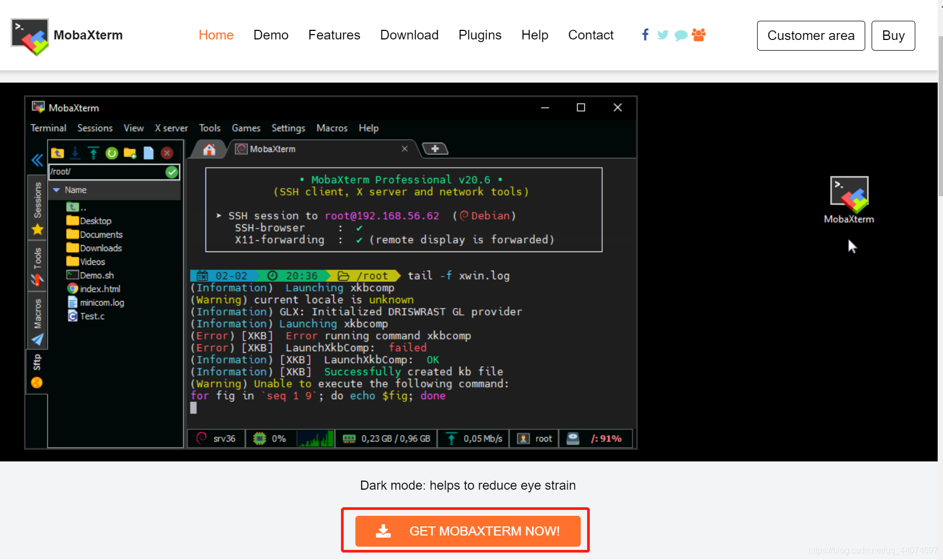Click the network upload speed icon
The width and height of the screenshot is (943, 560).
(x=451, y=439)
